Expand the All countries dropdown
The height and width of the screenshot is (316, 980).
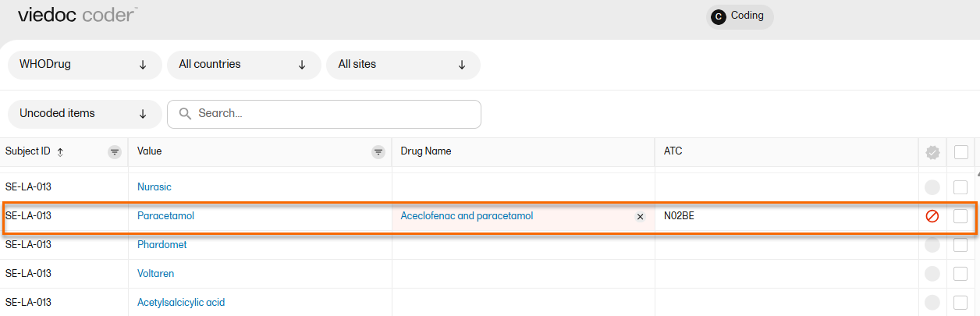(243, 65)
